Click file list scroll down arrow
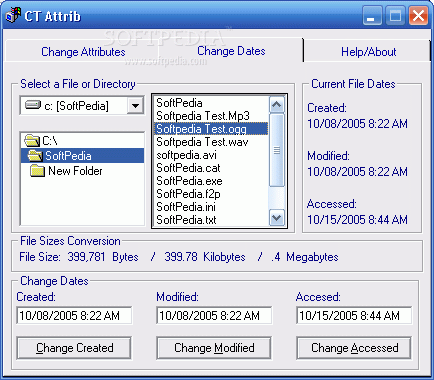The height and width of the screenshot is (380, 434). [x=277, y=218]
